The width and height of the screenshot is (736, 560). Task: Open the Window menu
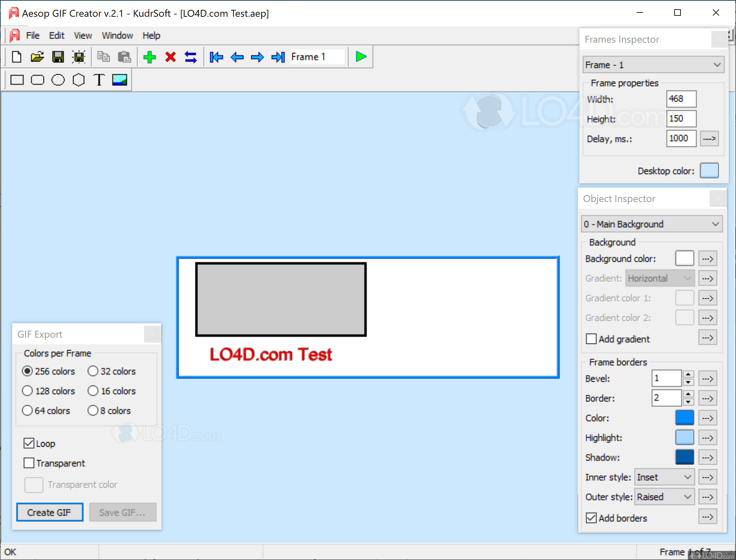pyautogui.click(x=117, y=35)
